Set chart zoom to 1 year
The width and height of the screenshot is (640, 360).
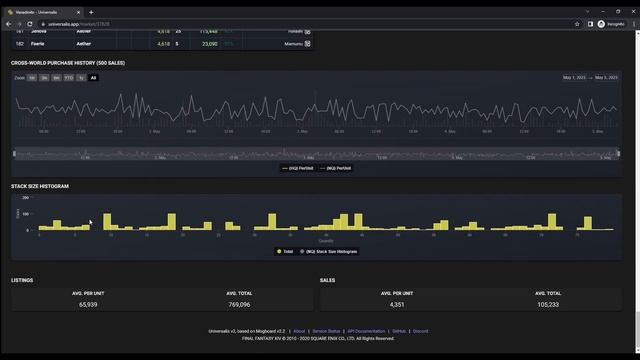(81, 78)
